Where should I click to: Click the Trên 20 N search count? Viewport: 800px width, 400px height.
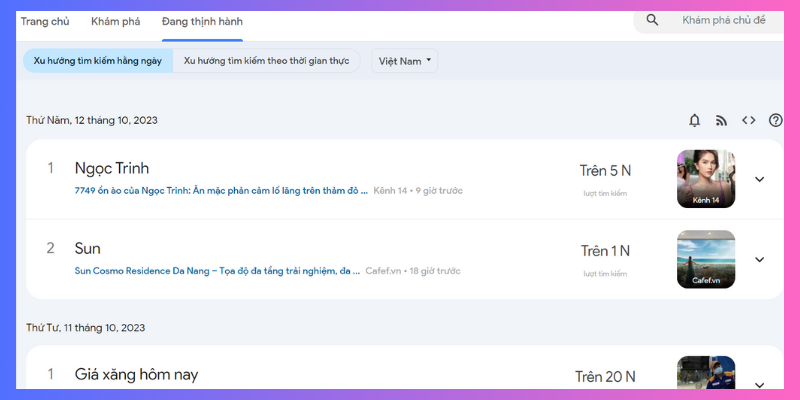pos(605,377)
